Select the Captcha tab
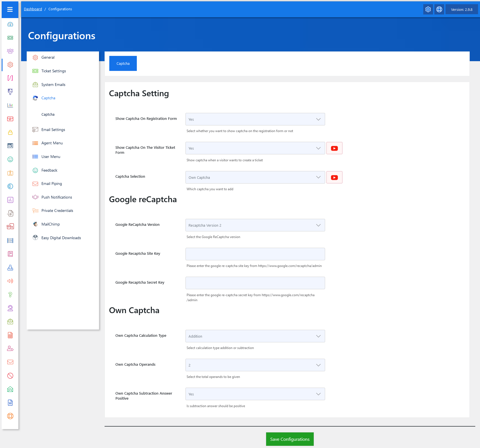Viewport: 480px width, 448px height. pos(123,63)
